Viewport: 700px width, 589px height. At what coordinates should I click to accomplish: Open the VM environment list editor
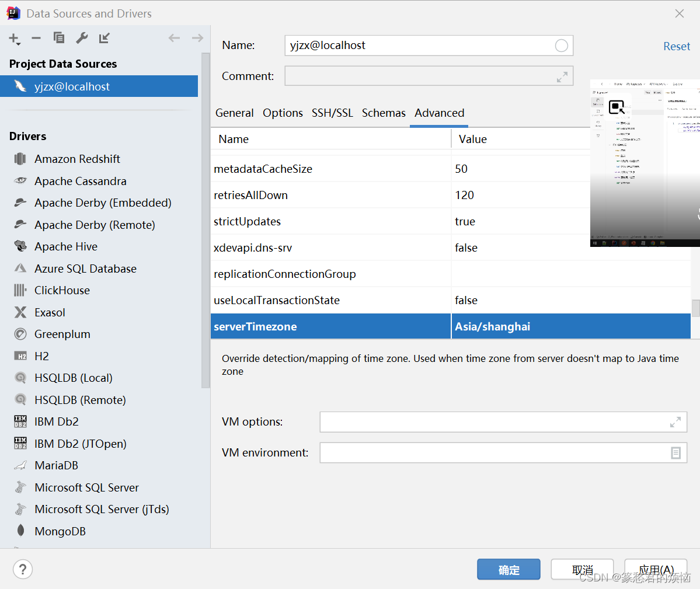[x=675, y=452]
